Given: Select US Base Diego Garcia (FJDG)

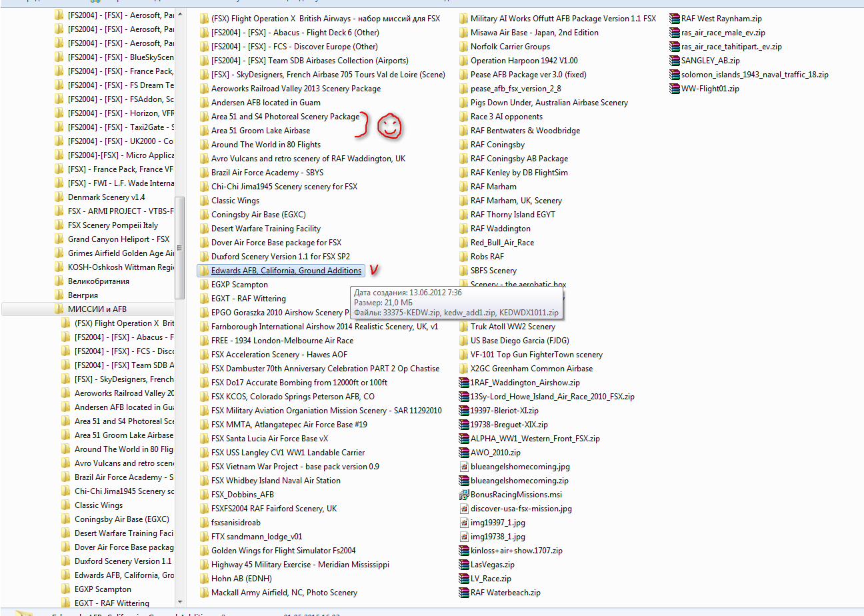Looking at the screenshot, I should pyautogui.click(x=519, y=341).
